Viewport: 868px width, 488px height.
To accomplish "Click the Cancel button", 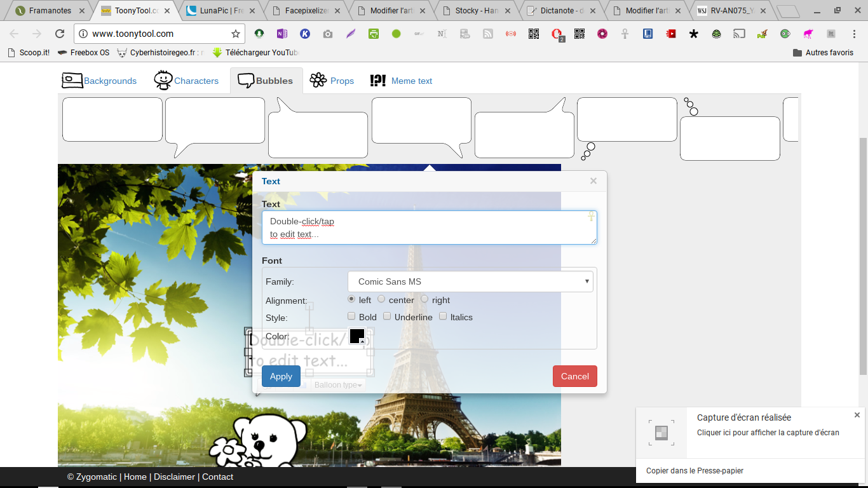I will click(x=575, y=376).
